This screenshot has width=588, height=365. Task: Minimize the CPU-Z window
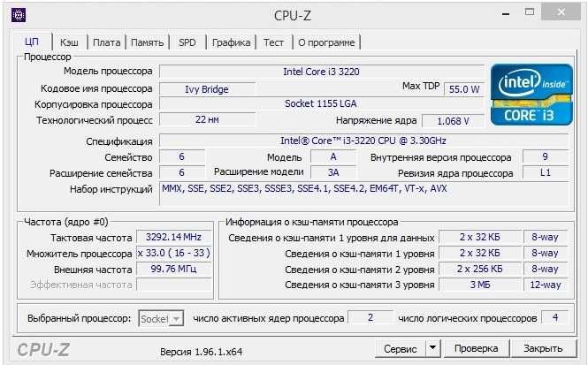pyautogui.click(x=506, y=14)
